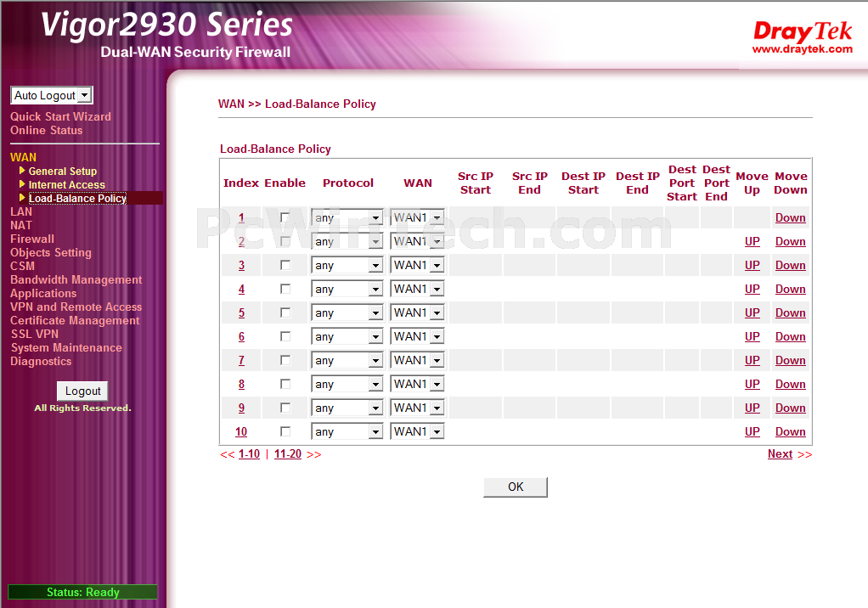The width and height of the screenshot is (868, 608).
Task: Open policy index 8 details
Action: [241, 385]
